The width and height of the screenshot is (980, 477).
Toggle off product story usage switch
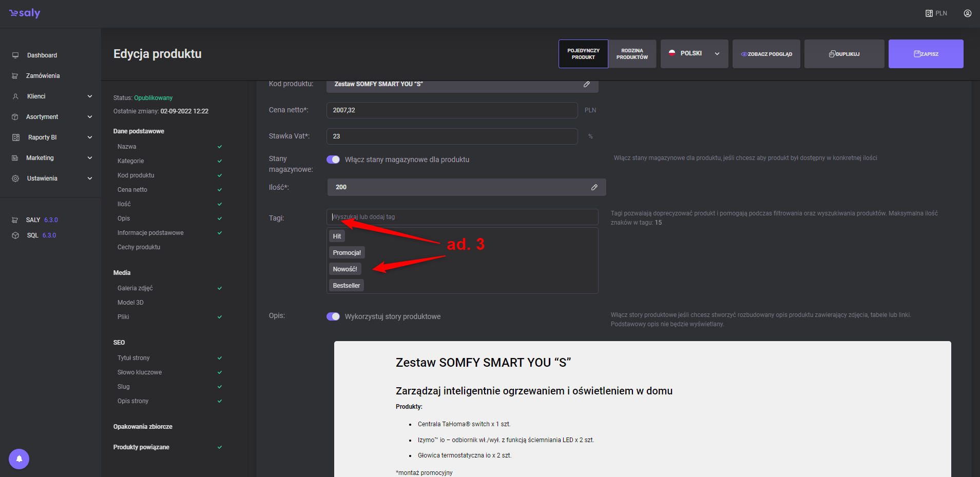(333, 316)
